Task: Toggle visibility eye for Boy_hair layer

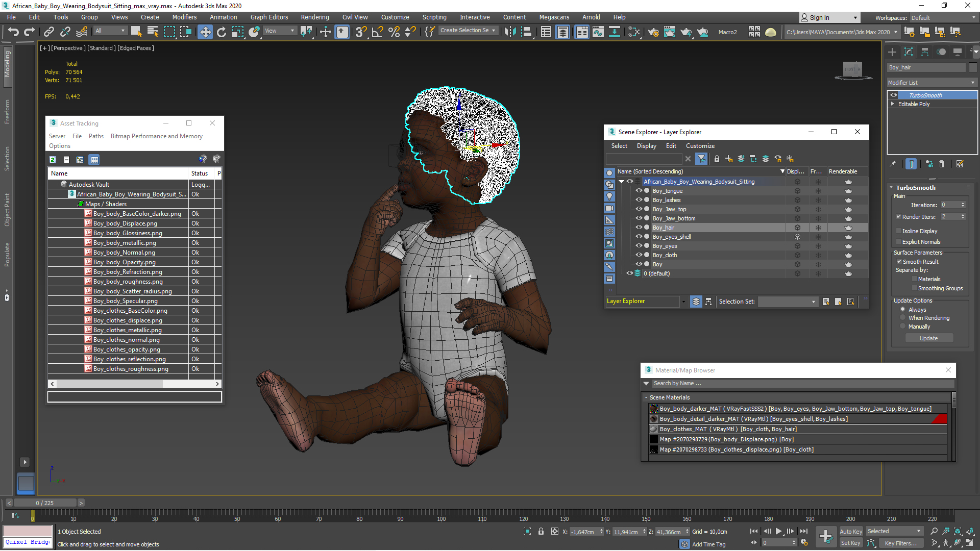Action: pyautogui.click(x=638, y=228)
